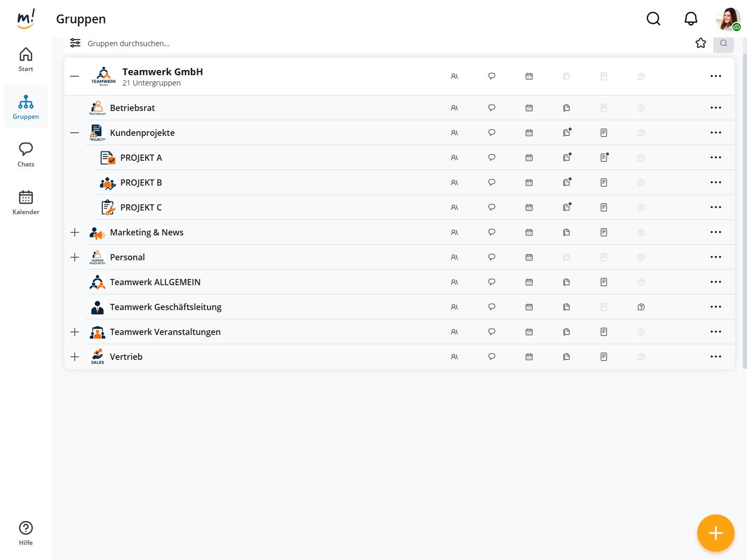The image size is (747, 560).
Task: Collapse the Teamwerk GmbH group tree
Action: (75, 76)
